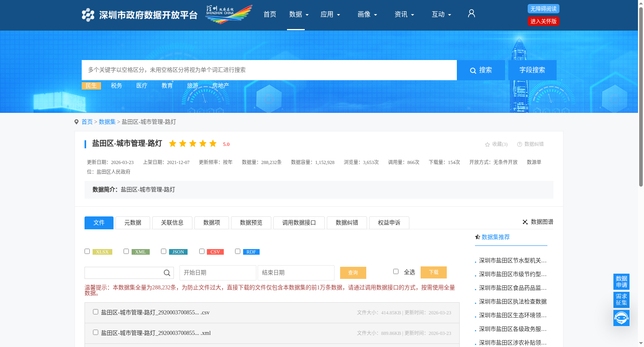
Task: Click the 进入关怀版 button
Action: click(543, 21)
